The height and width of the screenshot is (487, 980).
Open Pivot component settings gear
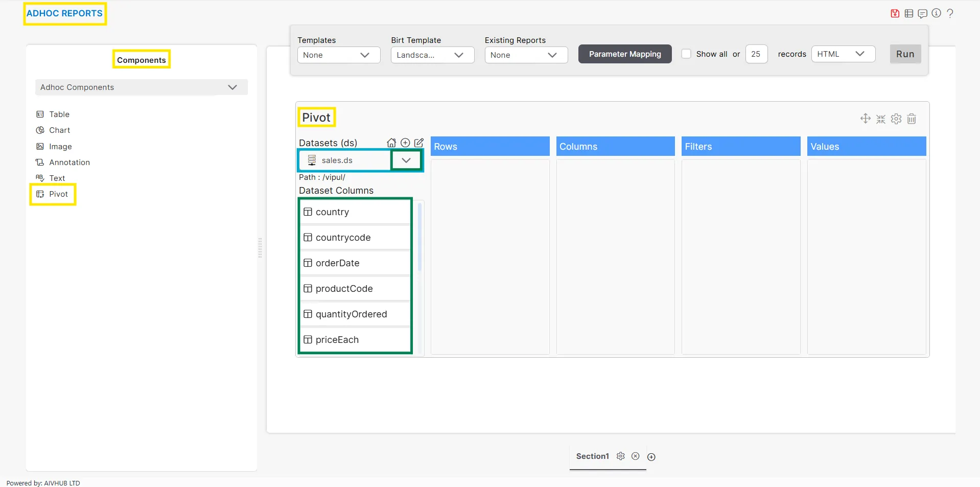(x=896, y=119)
